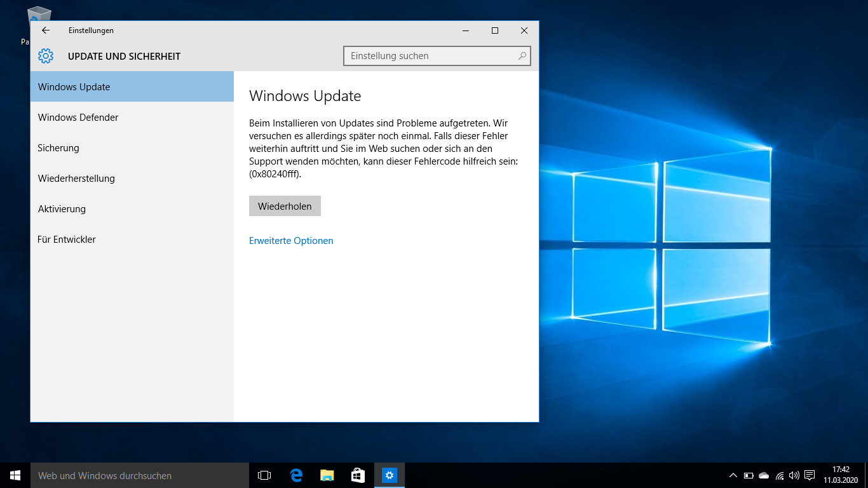This screenshot has height=488, width=868.
Task: Open Task View on the taskbar
Action: [x=264, y=475]
